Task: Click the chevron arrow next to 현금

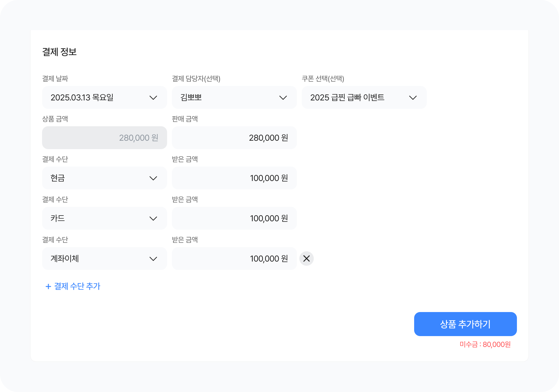Action: pos(153,178)
